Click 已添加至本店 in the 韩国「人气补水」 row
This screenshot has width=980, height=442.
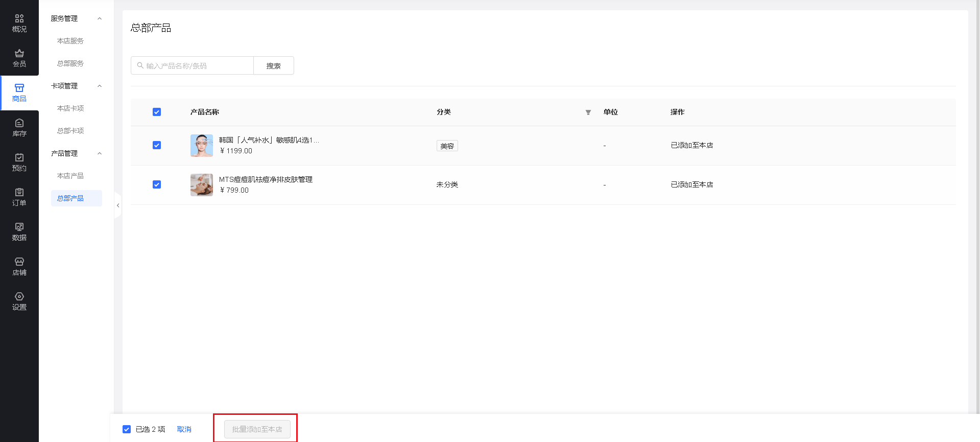[x=692, y=145]
